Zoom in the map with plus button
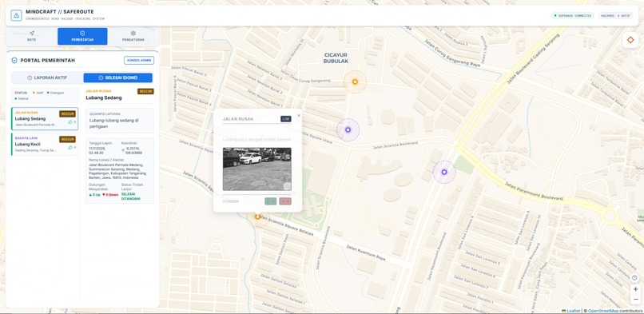644x314 pixels. click(x=635, y=289)
